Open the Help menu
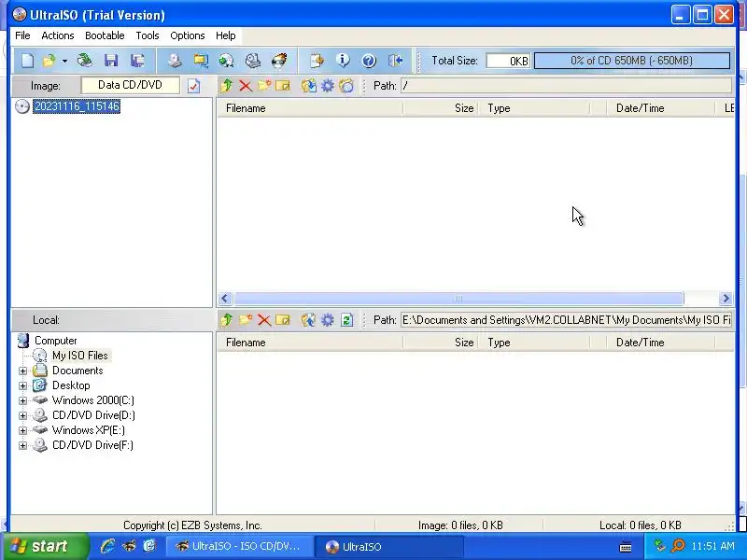This screenshot has width=747, height=560. (225, 35)
